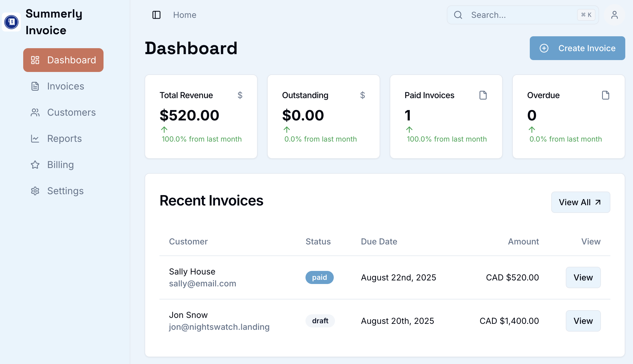The image size is (633, 364).
Task: Select the Customers people icon
Action: point(35,112)
